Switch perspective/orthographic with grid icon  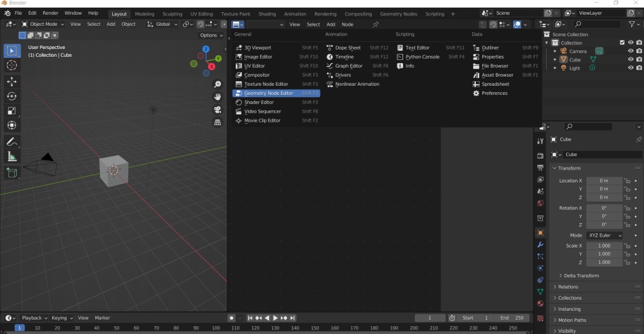[218, 123]
